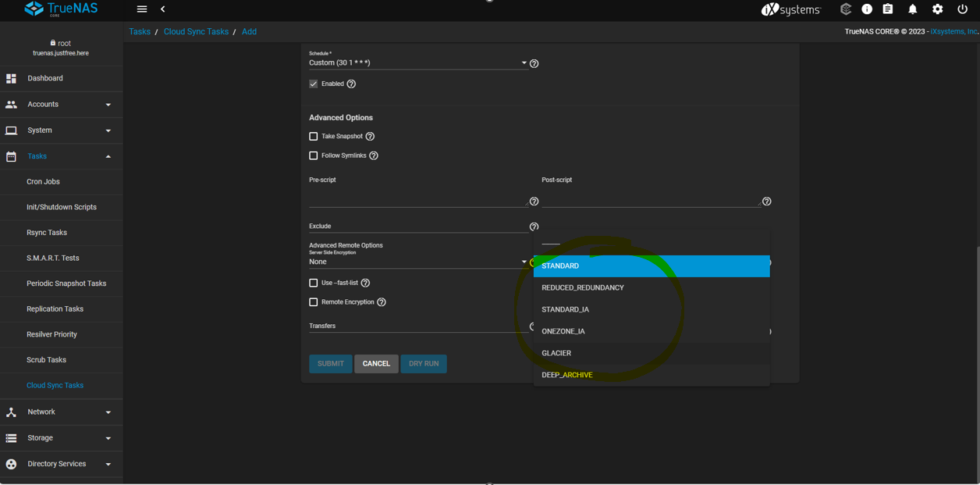The image size is (980, 485).
Task: Select REDUCED_REDUNDANCY storage class
Action: [652, 287]
